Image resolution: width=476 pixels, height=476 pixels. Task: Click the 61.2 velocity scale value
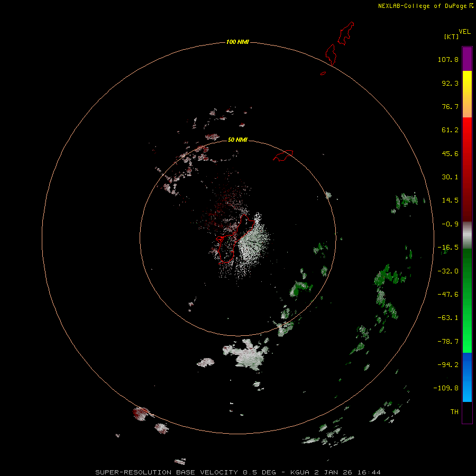[450, 130]
